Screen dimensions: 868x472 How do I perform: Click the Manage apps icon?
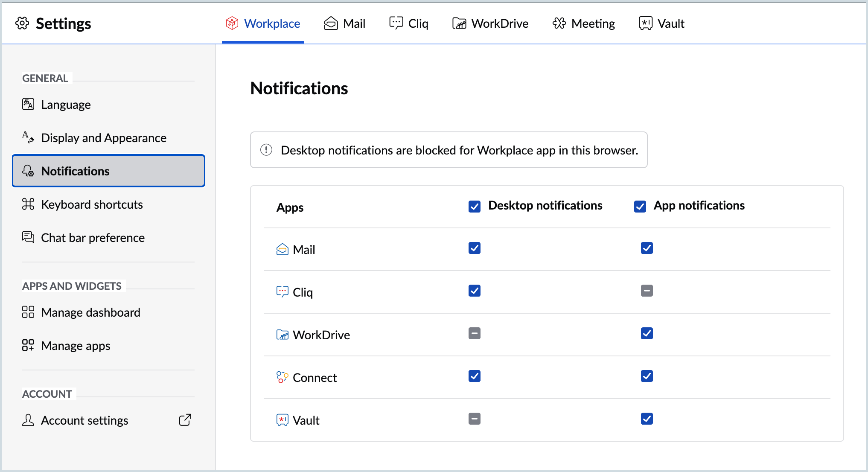pos(28,345)
